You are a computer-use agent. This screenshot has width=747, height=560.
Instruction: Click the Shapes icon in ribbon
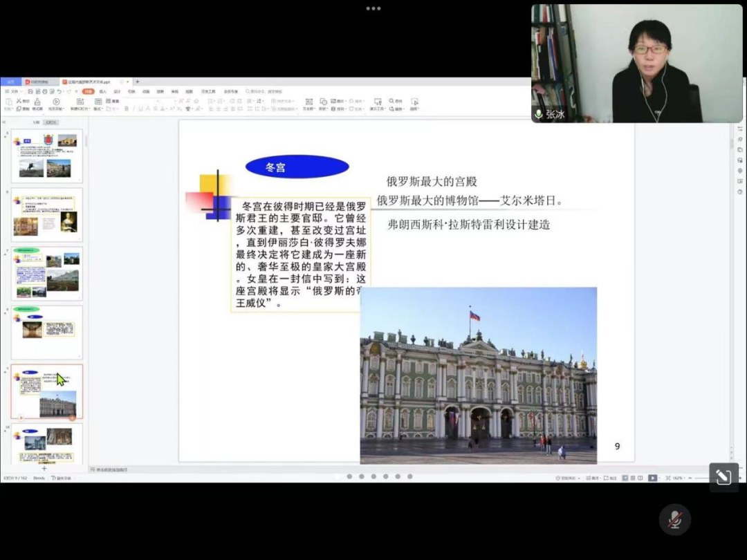323,102
